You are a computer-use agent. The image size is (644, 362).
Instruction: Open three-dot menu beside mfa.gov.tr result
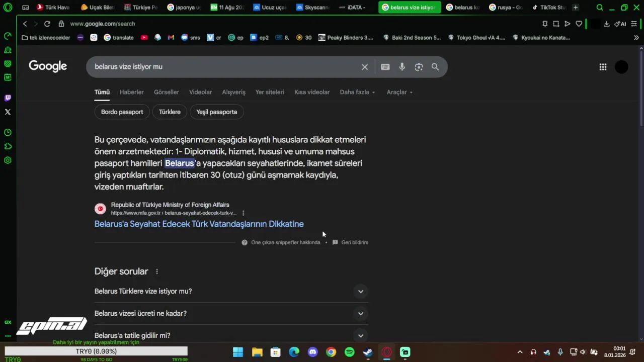tap(244, 213)
